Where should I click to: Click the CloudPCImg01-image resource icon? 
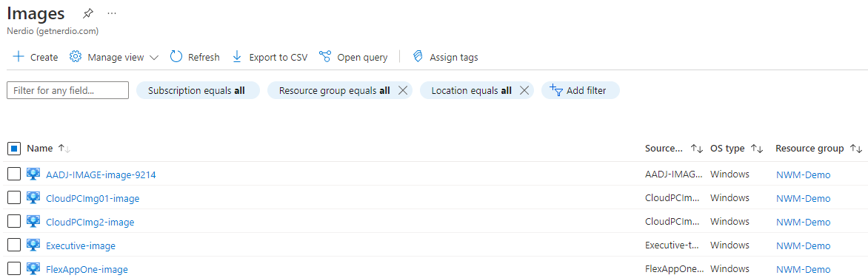click(x=33, y=198)
